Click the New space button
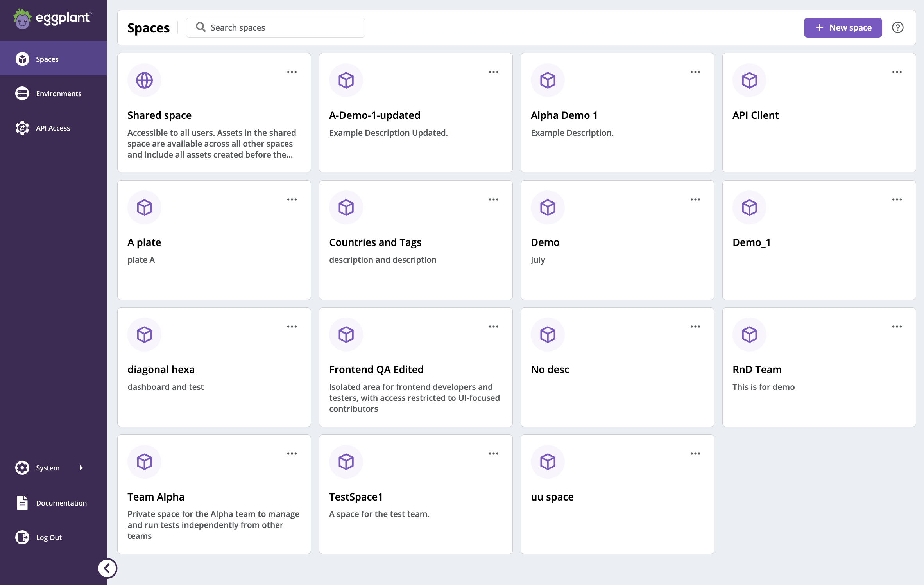 click(x=843, y=27)
